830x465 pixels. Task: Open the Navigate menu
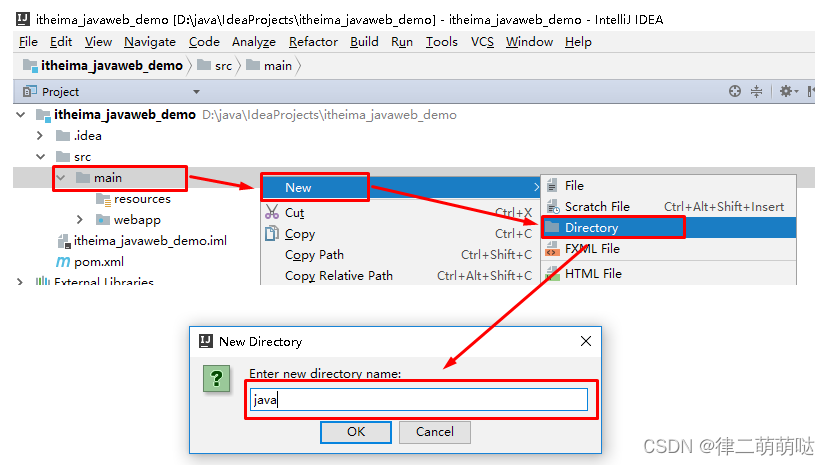click(150, 42)
